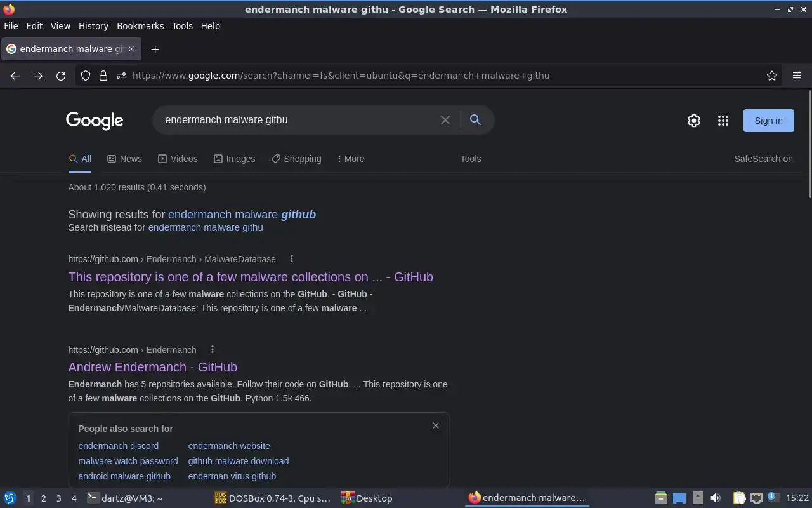
Task: Expand Google search Tools filters
Action: (471, 159)
